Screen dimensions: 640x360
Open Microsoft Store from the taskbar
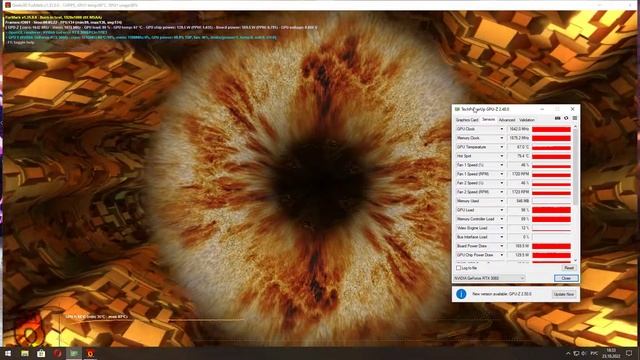point(41,353)
